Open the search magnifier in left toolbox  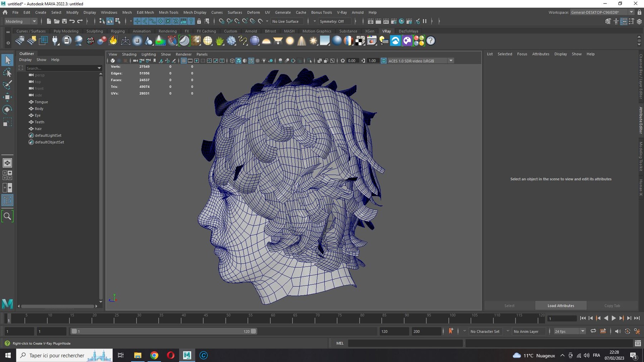pos(7,216)
